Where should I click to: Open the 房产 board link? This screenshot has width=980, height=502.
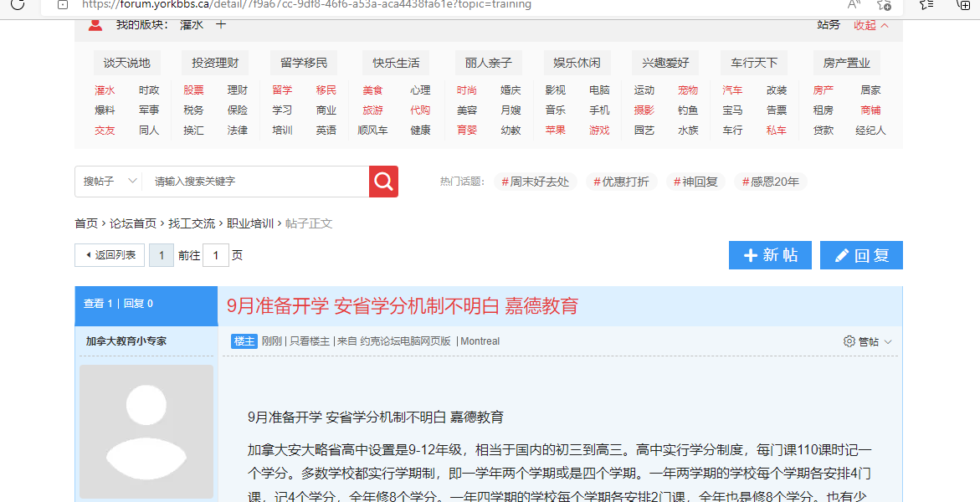tap(824, 90)
